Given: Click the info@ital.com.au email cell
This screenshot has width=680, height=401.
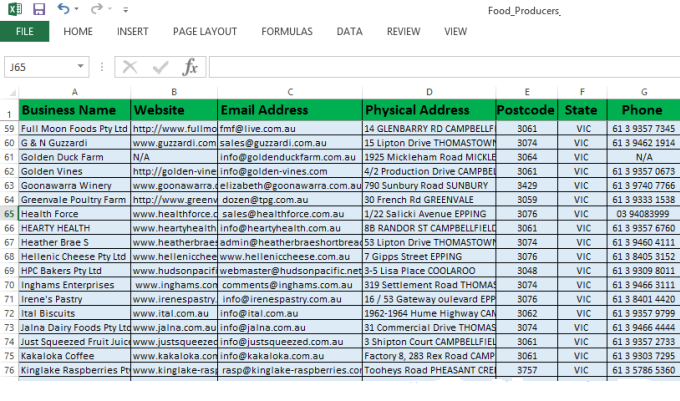Looking at the screenshot, I should [x=290, y=313].
